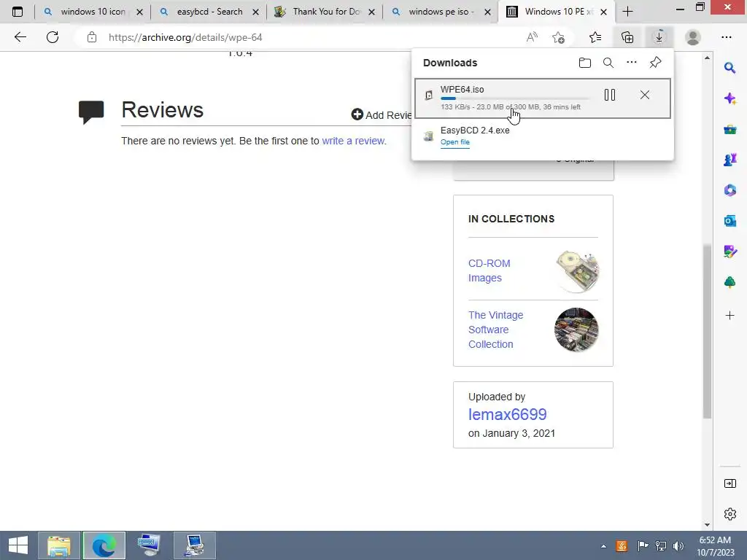Open Edge Settings and more menu

[x=726, y=37]
